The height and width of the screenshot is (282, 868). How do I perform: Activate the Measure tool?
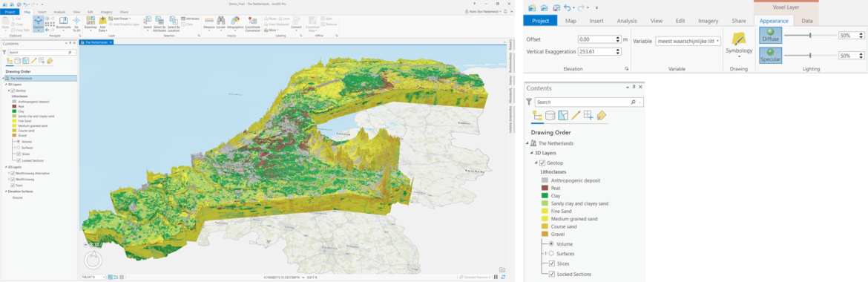click(x=208, y=23)
